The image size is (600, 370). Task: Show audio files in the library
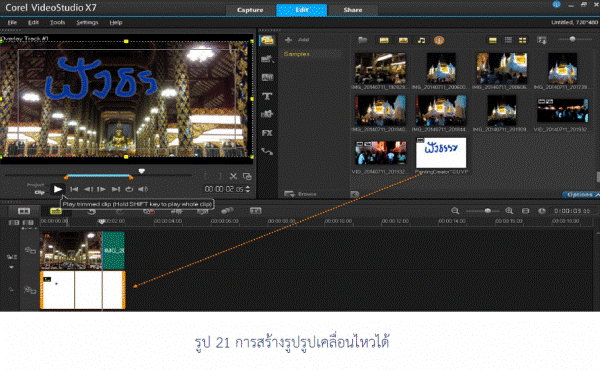421,40
